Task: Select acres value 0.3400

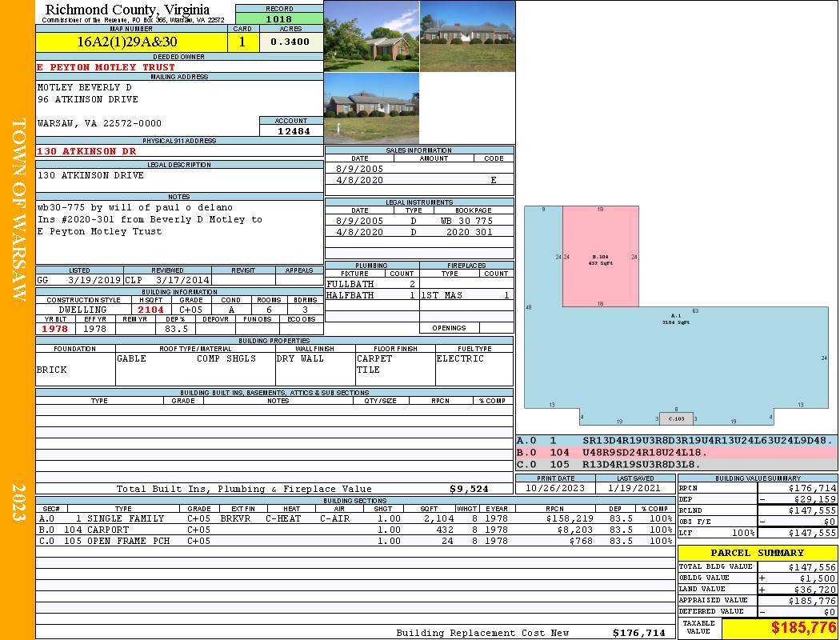Action: pyautogui.click(x=290, y=42)
